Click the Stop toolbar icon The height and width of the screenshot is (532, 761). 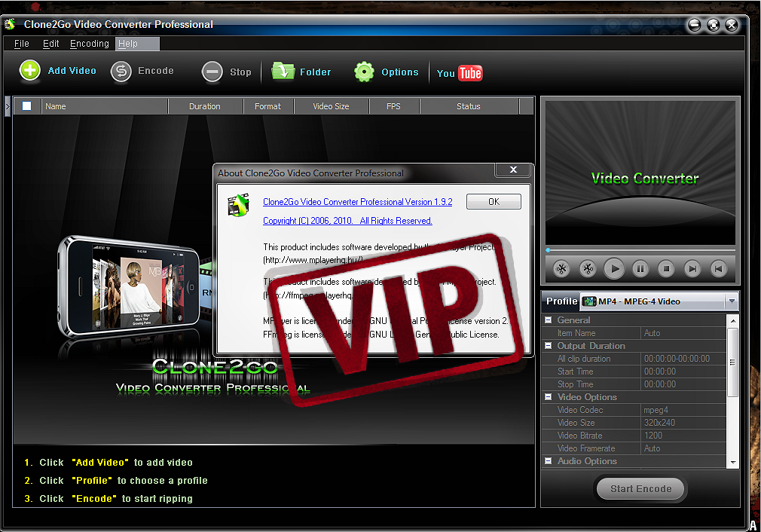212,72
